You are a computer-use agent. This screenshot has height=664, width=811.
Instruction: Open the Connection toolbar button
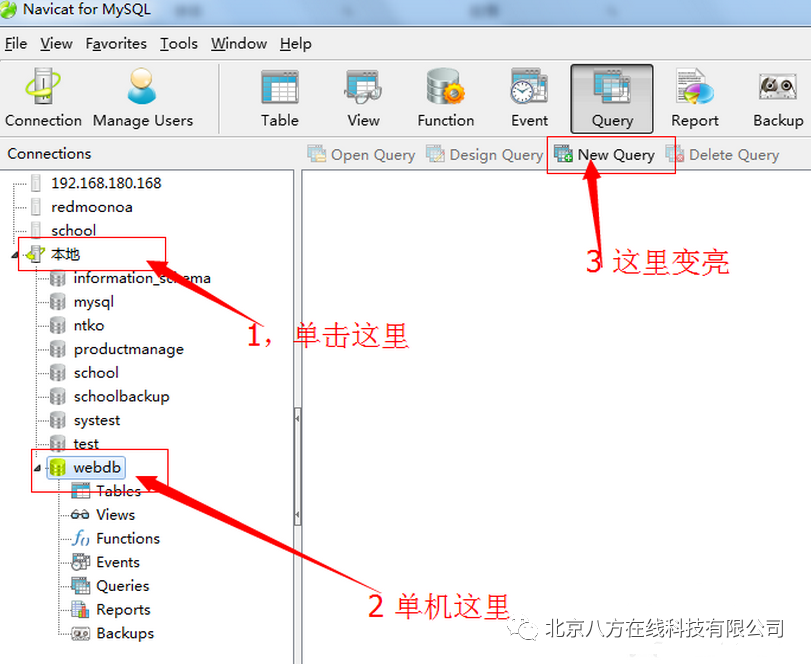(43, 98)
